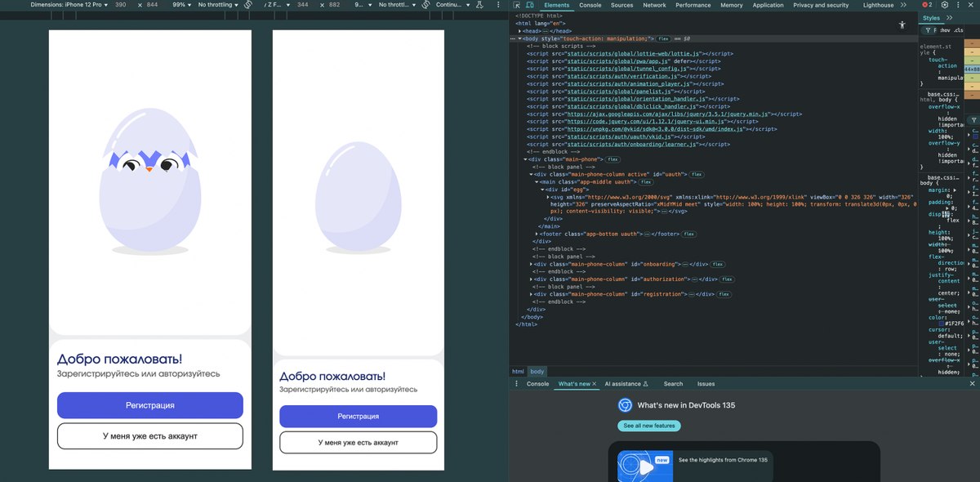Toggle the .cls class editor in Styles
Image resolution: width=980 pixels, height=482 pixels.
click(960, 30)
